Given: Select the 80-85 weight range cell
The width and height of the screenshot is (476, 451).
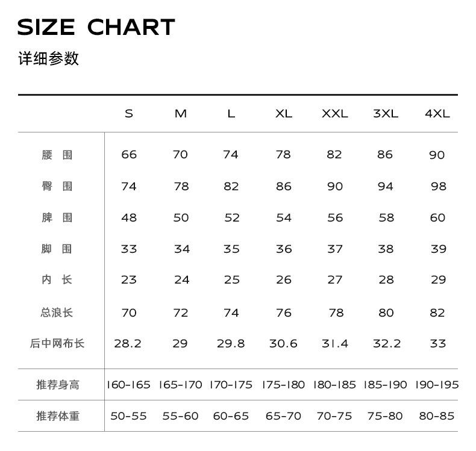Looking at the screenshot, I should 437,416.
